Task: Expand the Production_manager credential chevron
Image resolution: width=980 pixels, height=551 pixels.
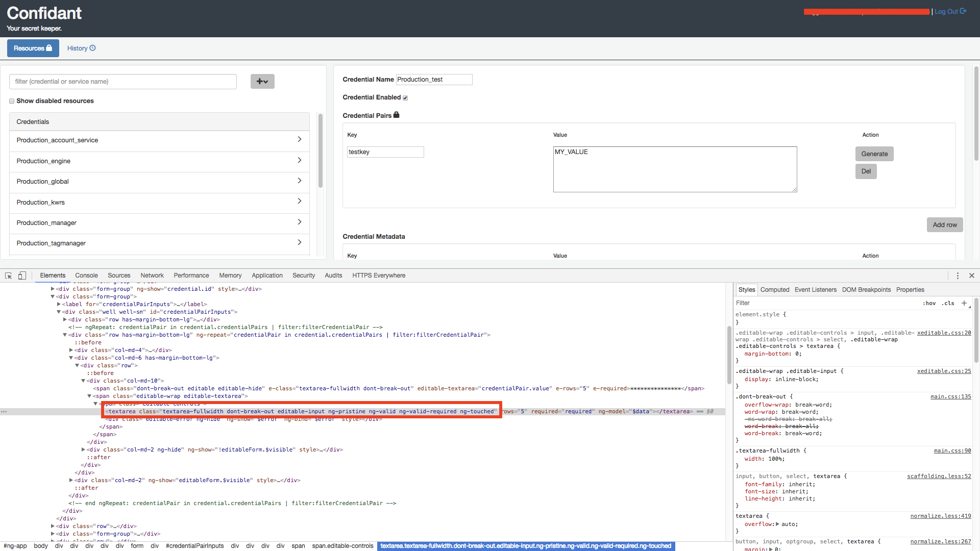Action: coord(300,222)
